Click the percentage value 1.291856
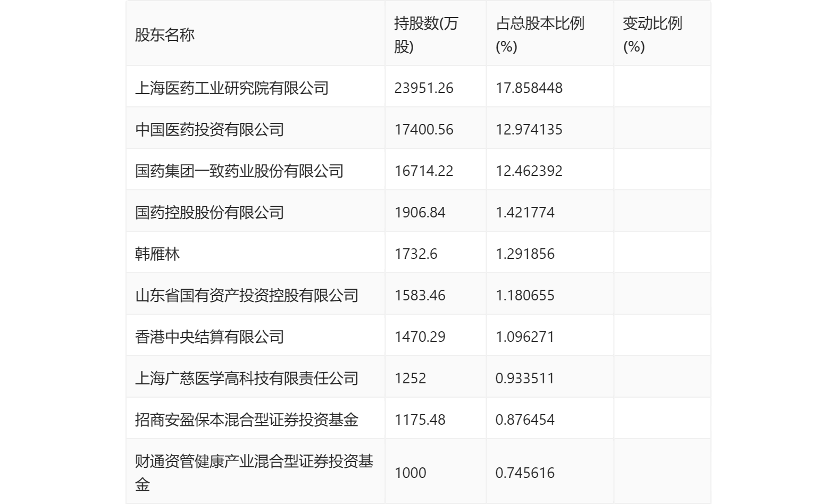This screenshot has width=837, height=504. tap(525, 254)
